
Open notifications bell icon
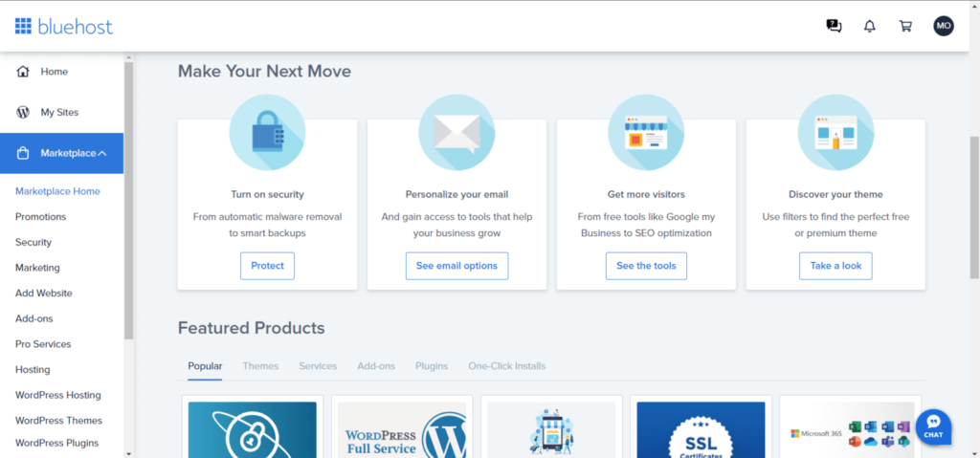coord(869,26)
